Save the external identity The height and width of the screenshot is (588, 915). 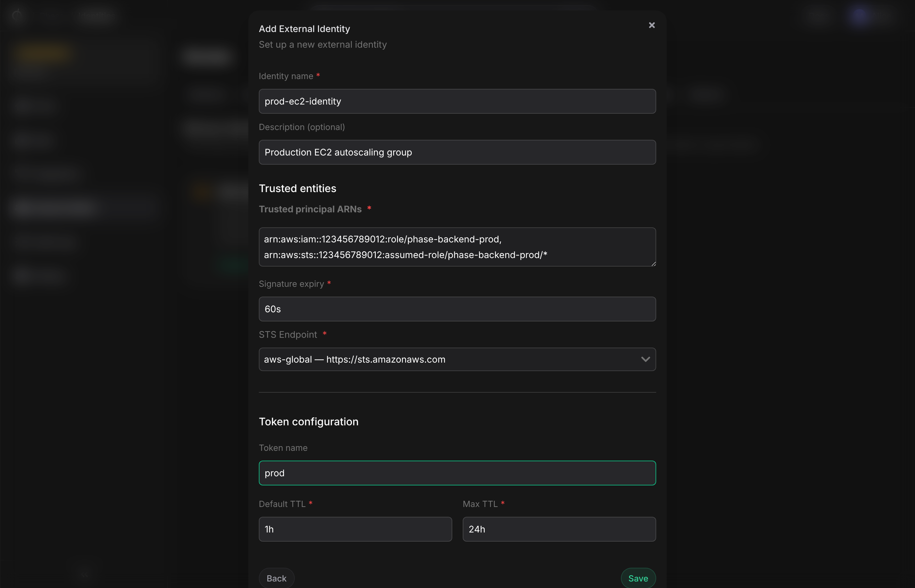(638, 578)
